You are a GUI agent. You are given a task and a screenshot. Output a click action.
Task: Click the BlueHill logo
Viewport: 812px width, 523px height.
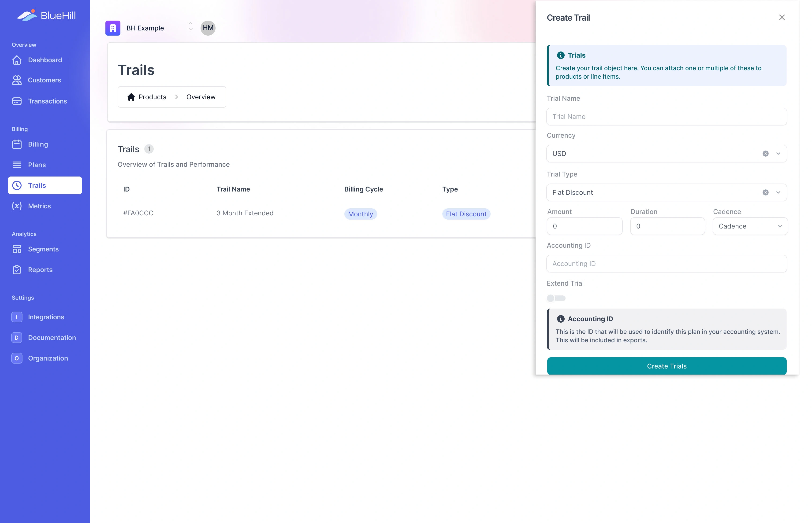[46, 15]
